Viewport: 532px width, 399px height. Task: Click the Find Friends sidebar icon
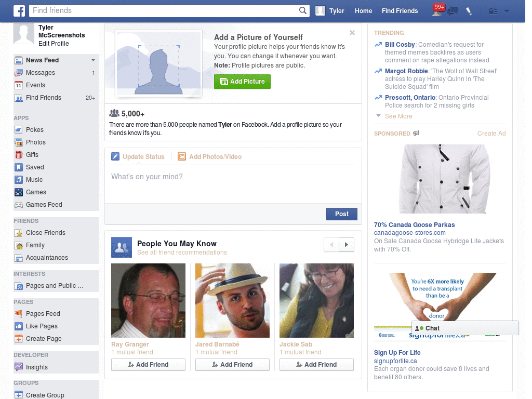tap(19, 98)
